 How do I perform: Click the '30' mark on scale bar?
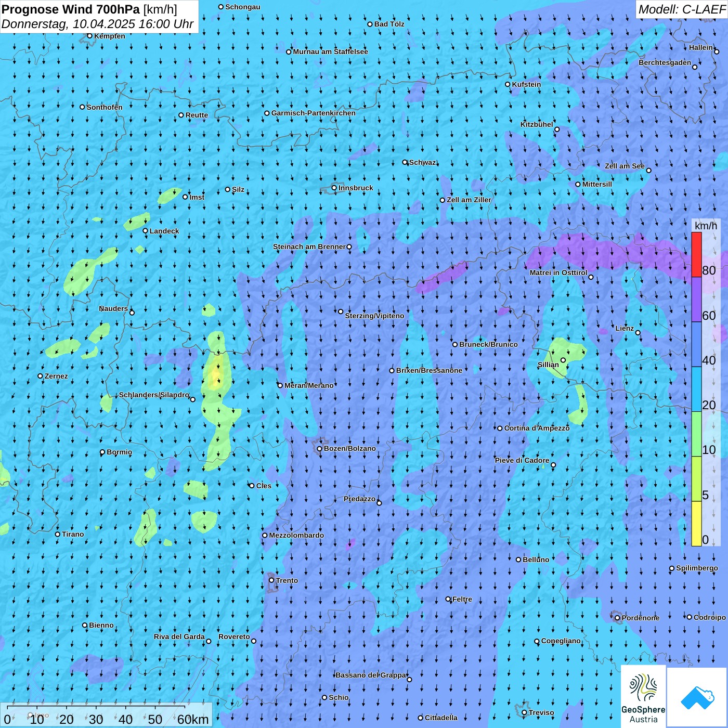tap(96, 719)
